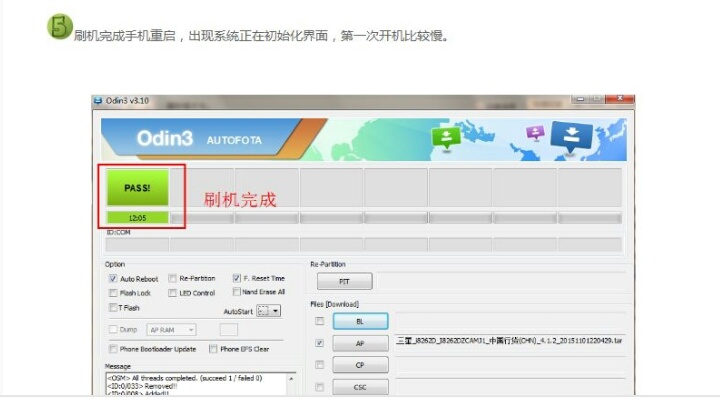Image resolution: width=720 pixels, height=402 pixels.
Task: Tick the checkbox beside the CSC button
Action: point(320,387)
